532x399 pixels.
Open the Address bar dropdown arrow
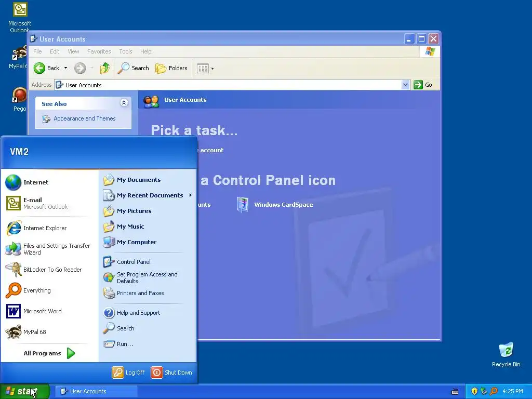tap(405, 85)
